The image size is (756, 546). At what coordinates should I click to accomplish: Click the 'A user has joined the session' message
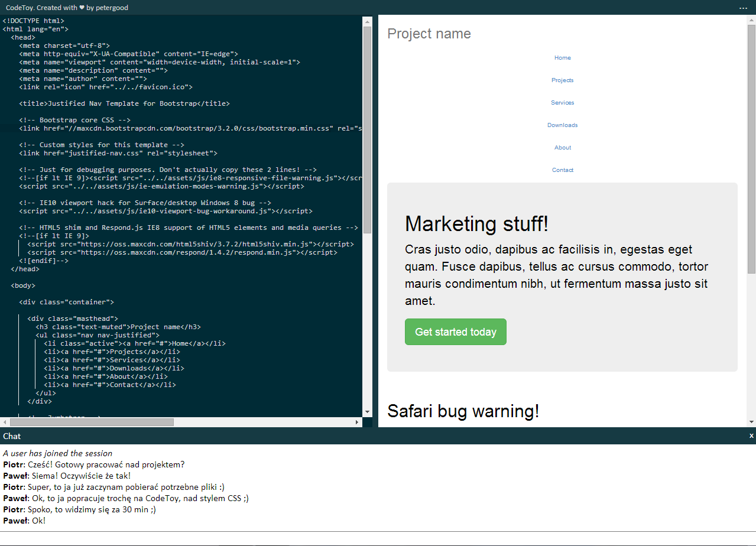[57, 453]
